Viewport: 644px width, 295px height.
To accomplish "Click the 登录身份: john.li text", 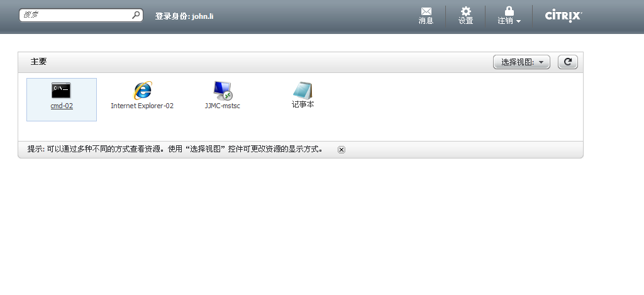I will [184, 16].
